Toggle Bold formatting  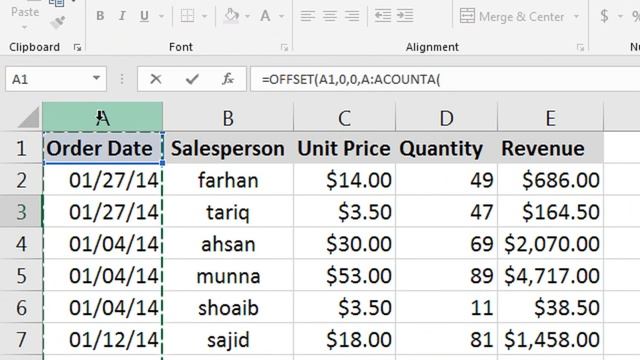tap(100, 16)
